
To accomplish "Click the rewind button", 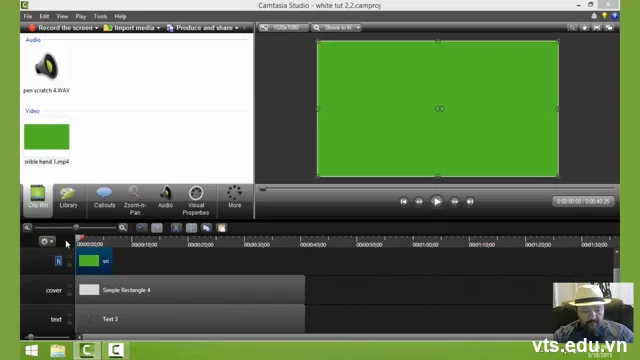I will (x=419, y=201).
